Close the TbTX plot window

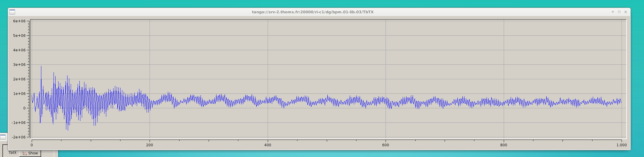pos(625,12)
